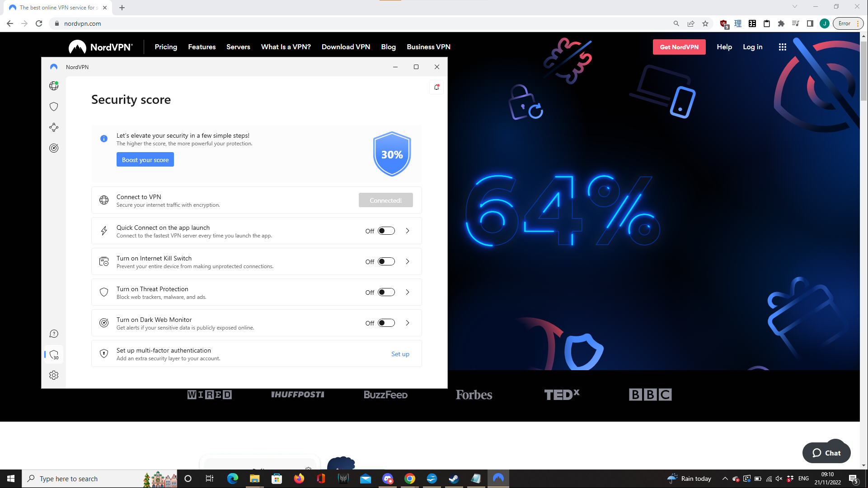
Task: Click the blue info icon in score banner
Action: click(x=104, y=139)
